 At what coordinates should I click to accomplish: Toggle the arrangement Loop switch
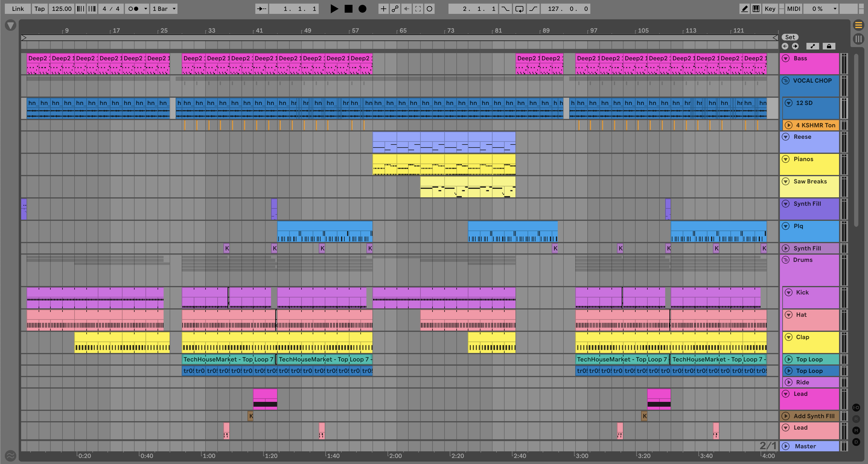coord(519,9)
